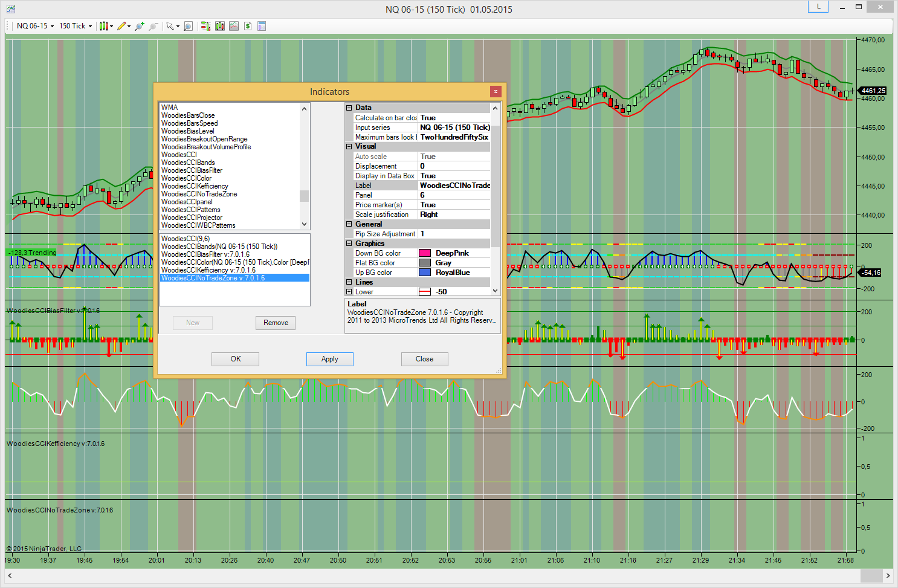The width and height of the screenshot is (898, 588).
Task: Open the 150 Tick interval dropdown
Action: pyautogui.click(x=76, y=26)
